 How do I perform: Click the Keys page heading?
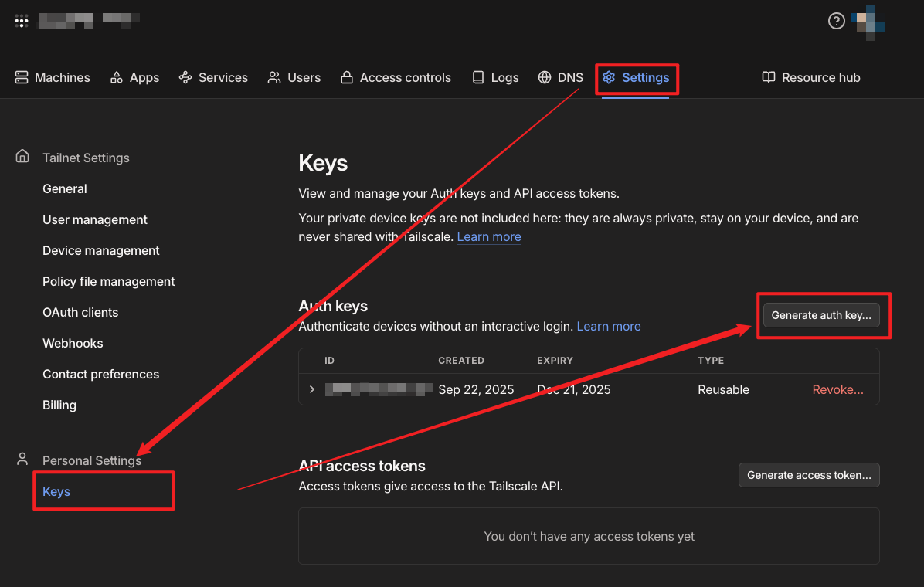tap(323, 163)
